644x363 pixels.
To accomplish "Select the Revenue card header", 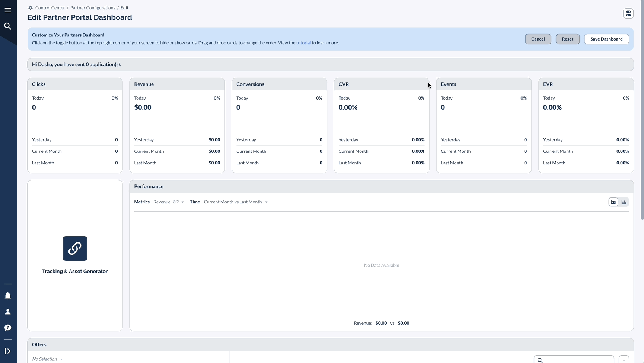I will click(177, 84).
